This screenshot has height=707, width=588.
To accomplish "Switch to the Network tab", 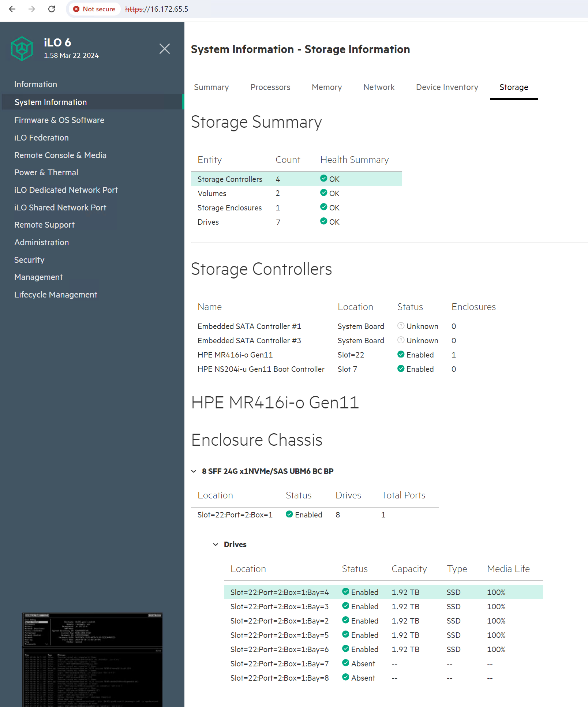I will 379,87.
